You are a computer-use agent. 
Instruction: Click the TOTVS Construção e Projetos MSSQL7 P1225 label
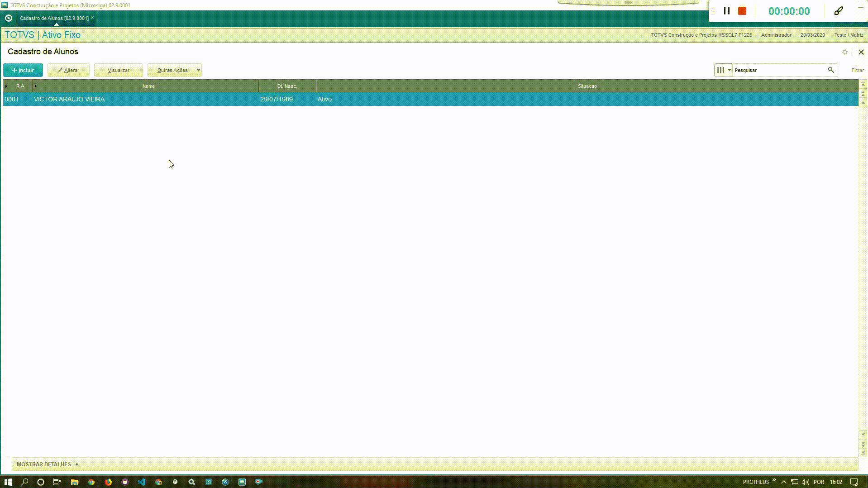(x=701, y=35)
